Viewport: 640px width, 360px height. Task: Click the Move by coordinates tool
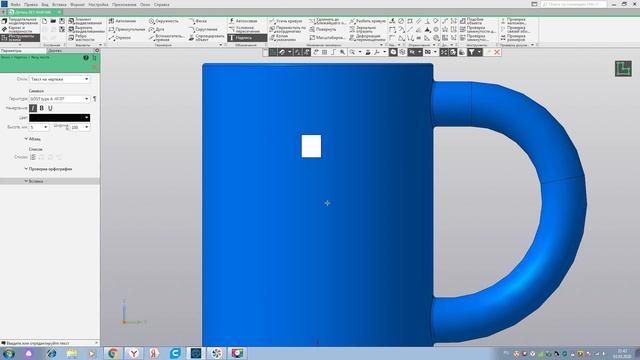pyautogui.click(x=287, y=29)
